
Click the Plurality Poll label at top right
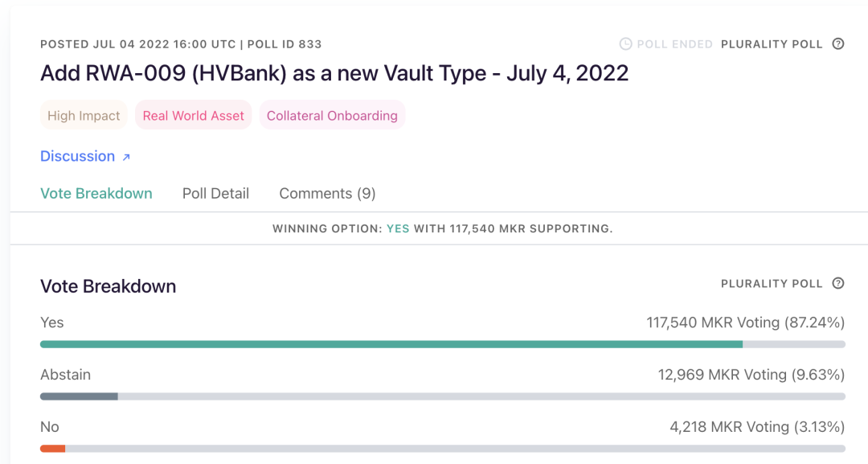coord(772,44)
